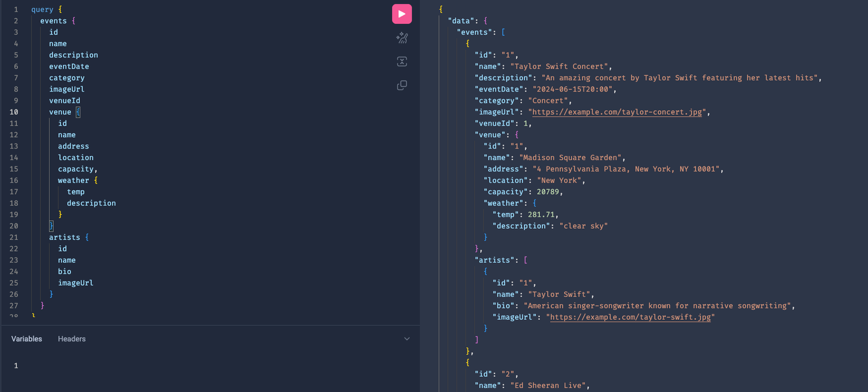
Task: Click the 'imageUrl' field on line 25
Action: pyautogui.click(x=76, y=283)
